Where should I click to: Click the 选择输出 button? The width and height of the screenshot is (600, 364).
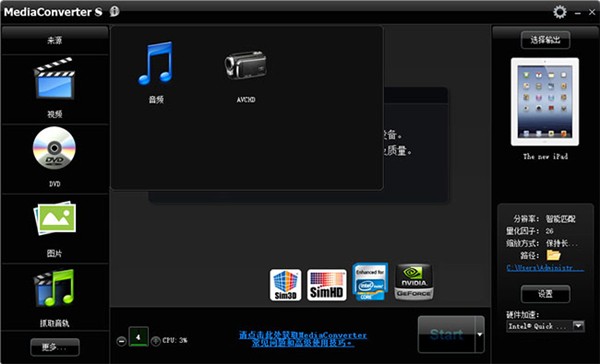[545, 40]
